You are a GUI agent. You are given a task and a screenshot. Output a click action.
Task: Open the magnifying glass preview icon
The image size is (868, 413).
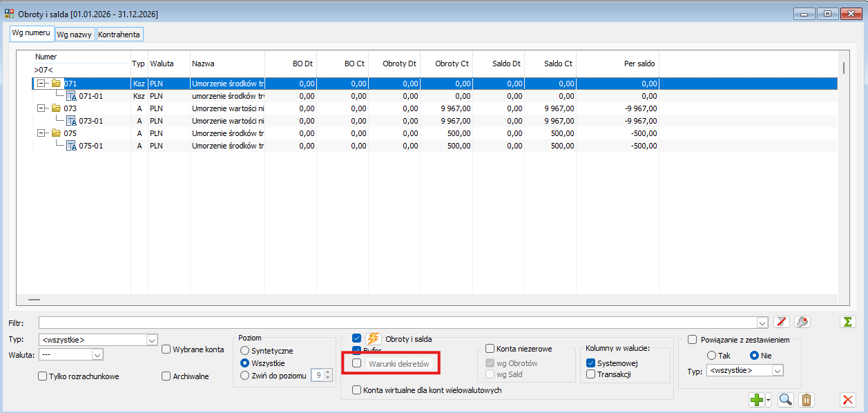[785, 399]
